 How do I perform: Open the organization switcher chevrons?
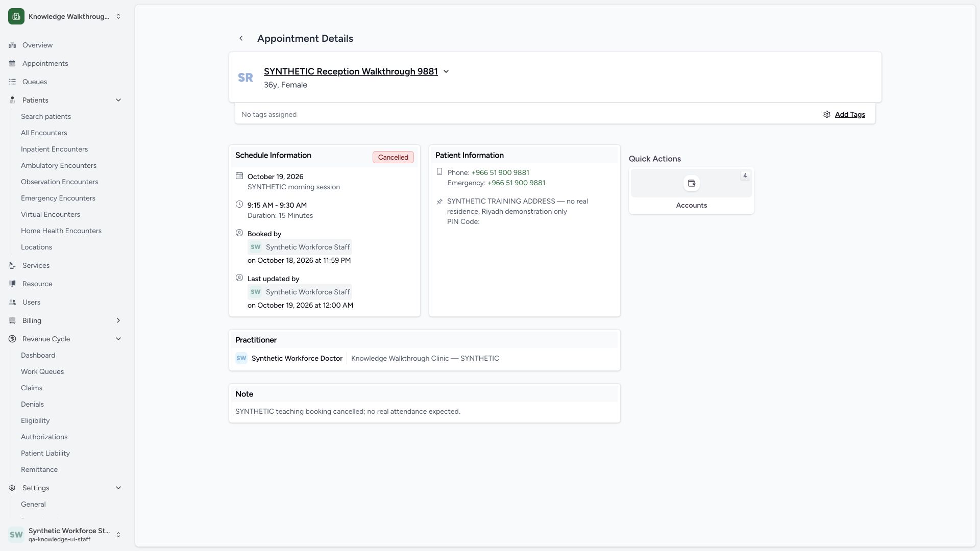tap(118, 16)
